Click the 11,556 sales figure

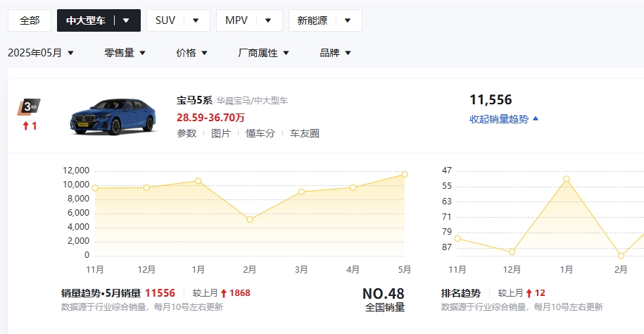pyautogui.click(x=491, y=100)
